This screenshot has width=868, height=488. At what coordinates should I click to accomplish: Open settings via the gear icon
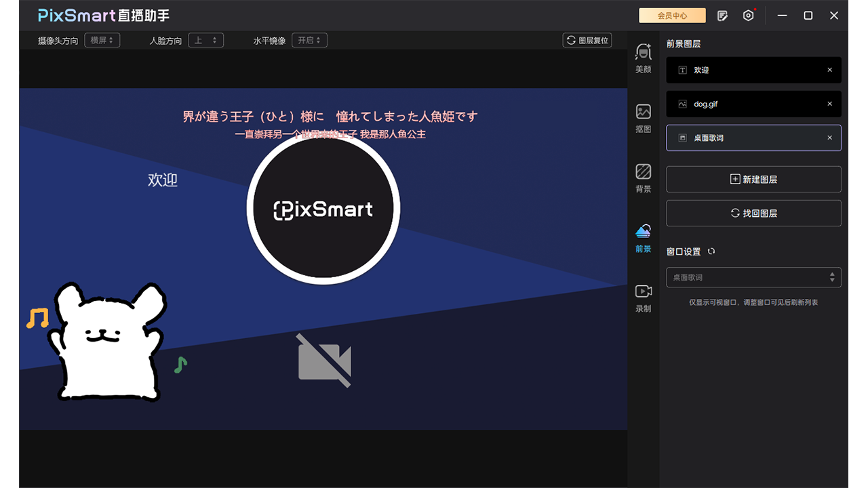pos(748,15)
